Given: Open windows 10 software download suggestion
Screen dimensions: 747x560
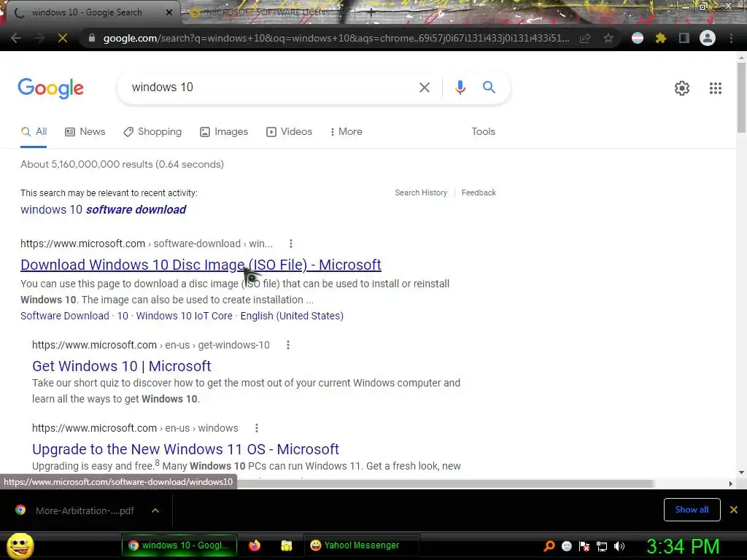Looking at the screenshot, I should [103, 209].
